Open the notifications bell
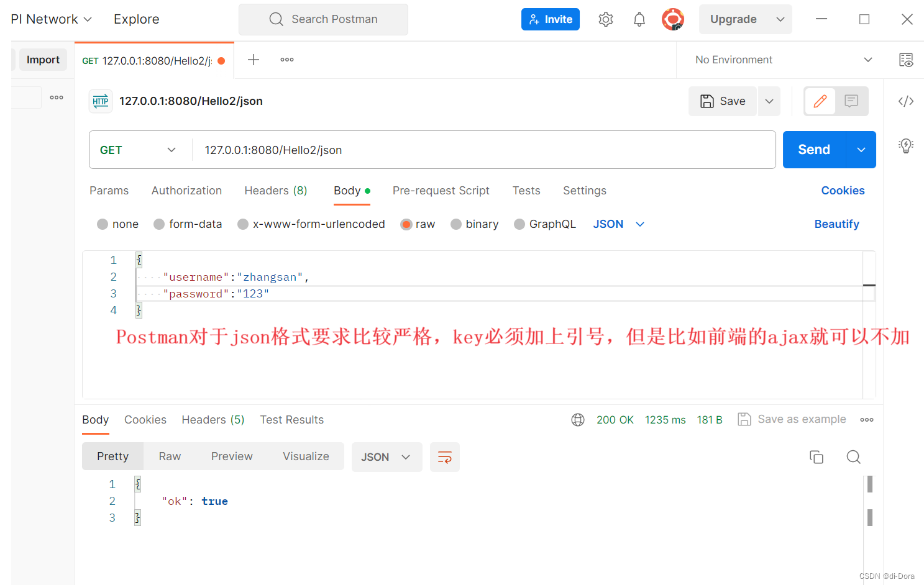Image resolution: width=924 pixels, height=585 pixels. 639,19
